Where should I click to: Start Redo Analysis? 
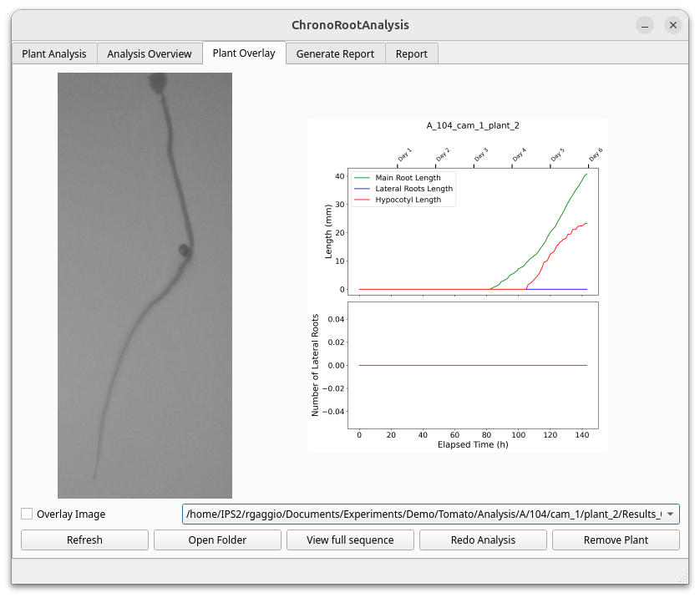point(483,540)
